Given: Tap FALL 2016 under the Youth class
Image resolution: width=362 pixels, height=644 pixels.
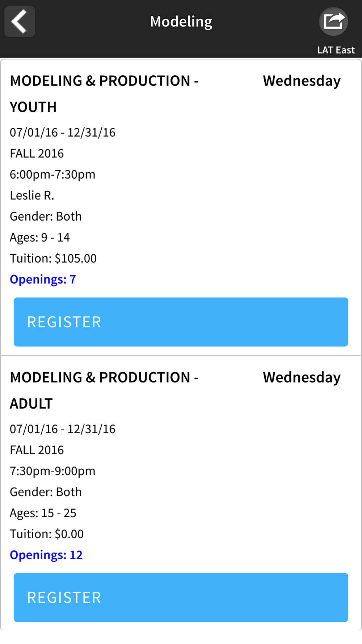Looking at the screenshot, I should pos(37,153).
